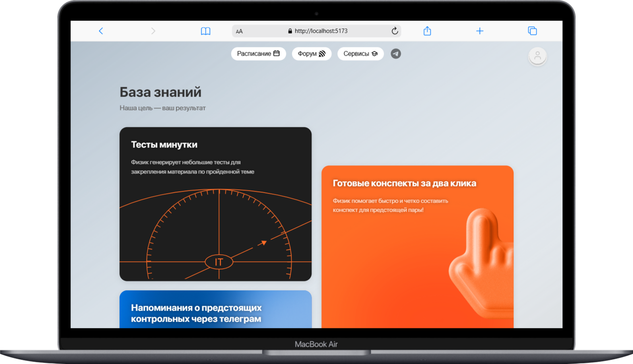Screen dimensions: 633x364
Task: Open the Сервисы menu item
Action: point(361,53)
